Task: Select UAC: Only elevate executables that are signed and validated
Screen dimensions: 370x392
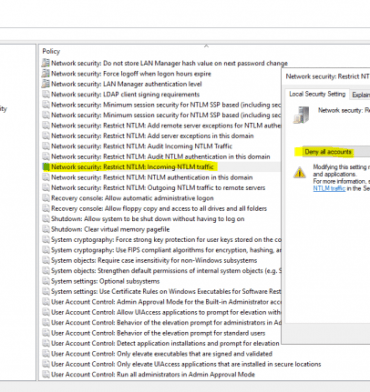Action: point(162,353)
